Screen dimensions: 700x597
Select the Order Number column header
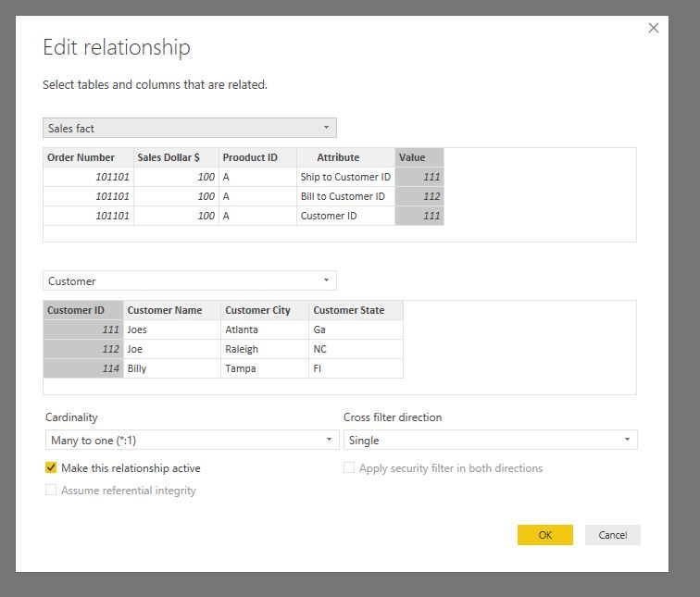tap(88, 157)
